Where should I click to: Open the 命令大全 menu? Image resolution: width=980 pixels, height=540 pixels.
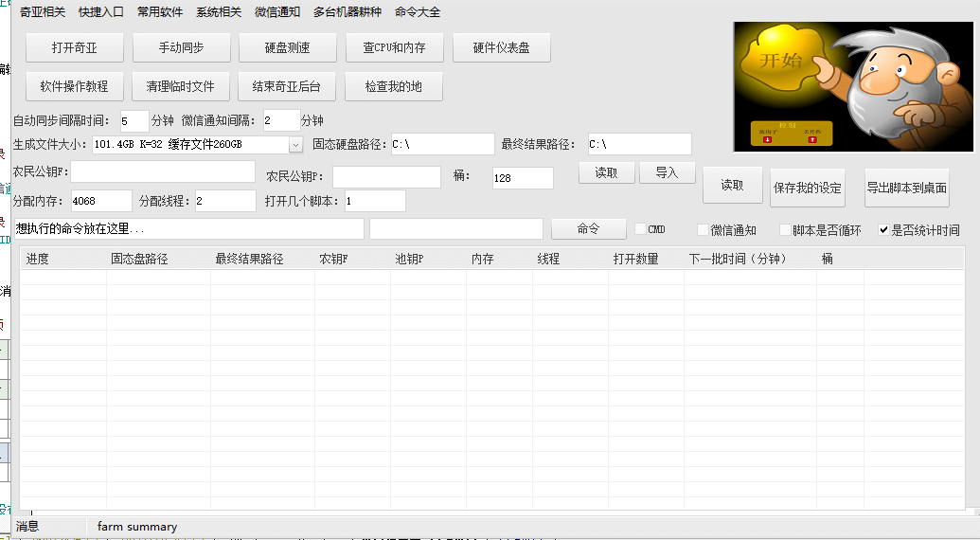pos(418,12)
